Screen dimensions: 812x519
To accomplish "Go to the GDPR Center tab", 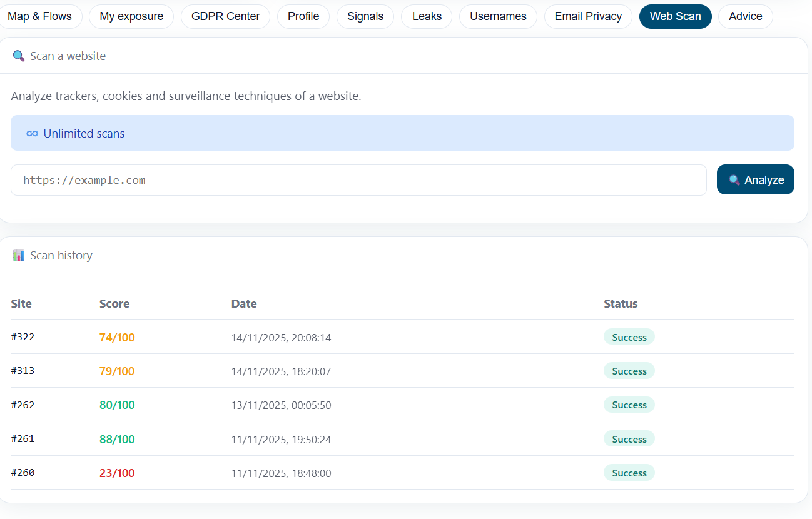I will (x=225, y=16).
